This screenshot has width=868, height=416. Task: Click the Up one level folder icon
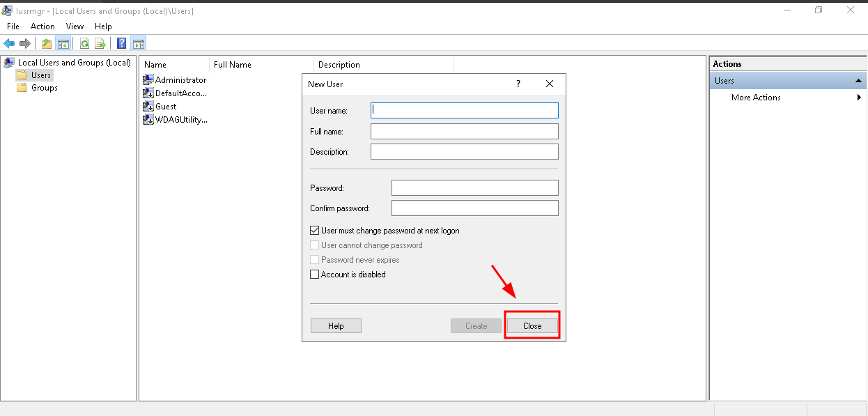(47, 44)
